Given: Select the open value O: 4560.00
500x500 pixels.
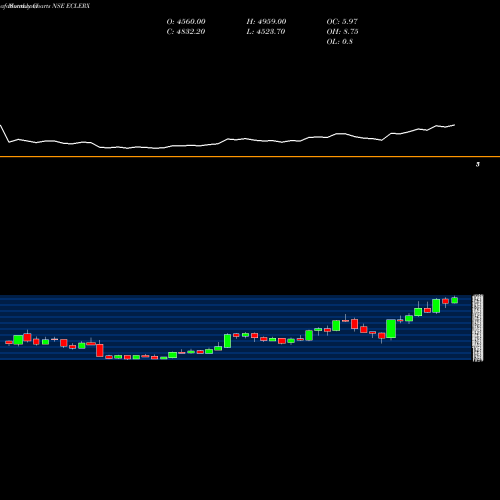Looking at the screenshot, I should (x=186, y=22).
